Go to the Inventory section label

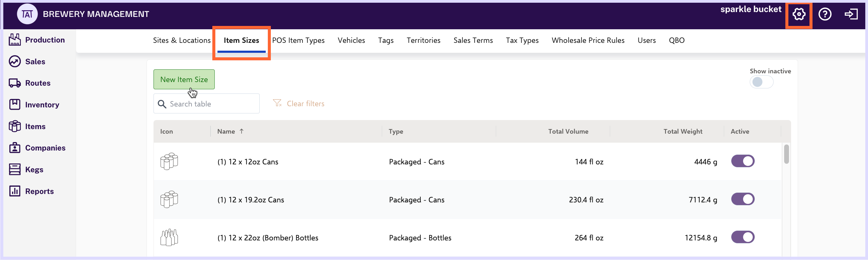click(42, 105)
